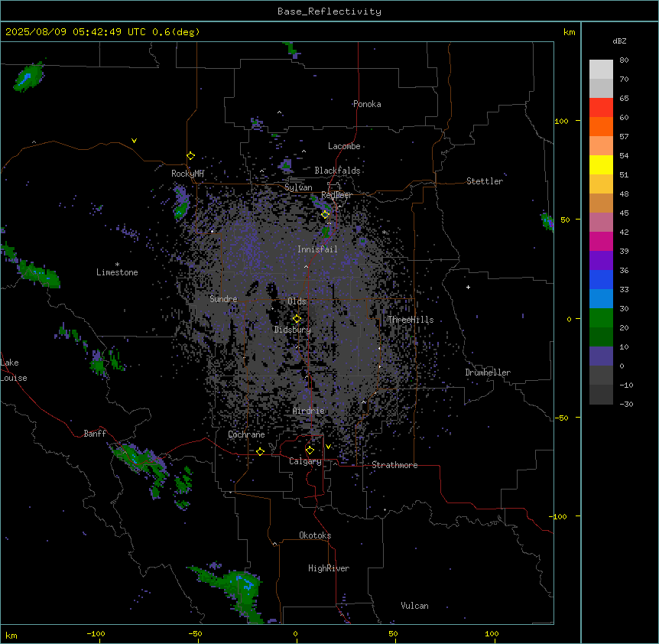Select the Sundre label
The width and height of the screenshot is (659, 644).
[x=223, y=299]
